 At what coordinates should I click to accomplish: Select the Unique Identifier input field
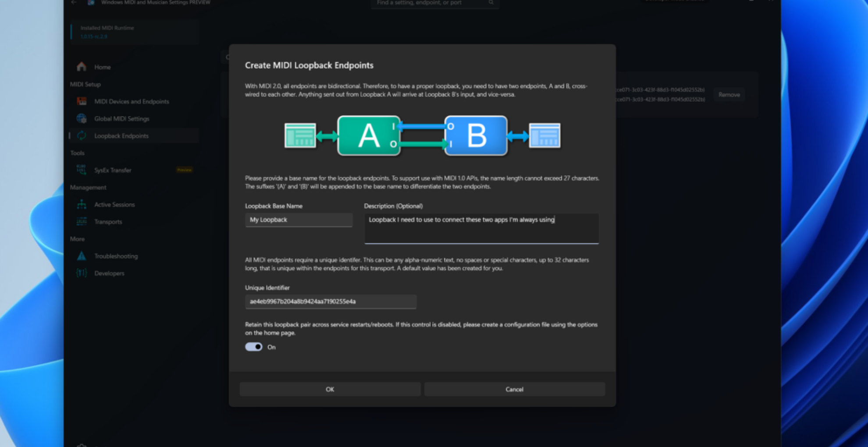point(331,302)
